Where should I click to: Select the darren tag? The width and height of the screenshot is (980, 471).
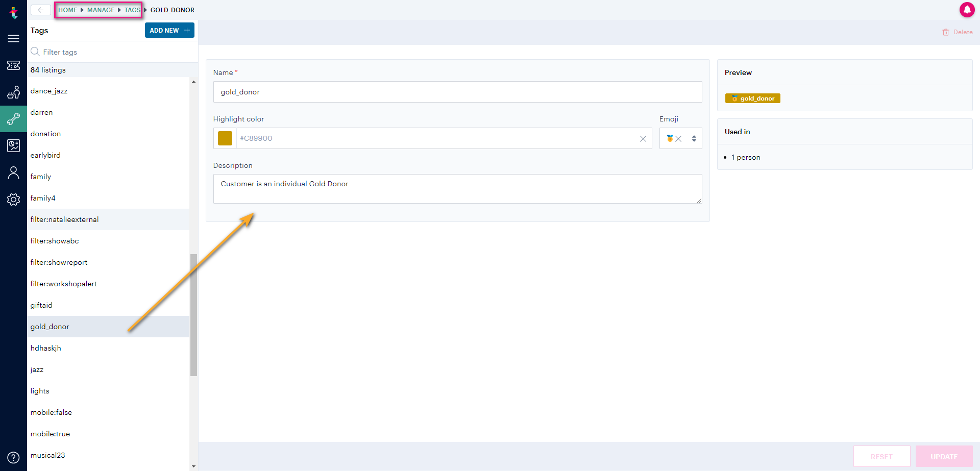pyautogui.click(x=108, y=112)
